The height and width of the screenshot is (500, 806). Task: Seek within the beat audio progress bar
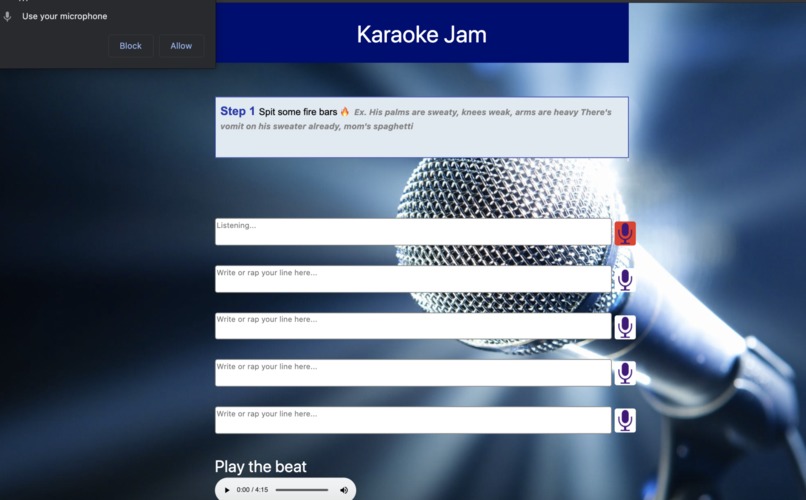[302, 490]
